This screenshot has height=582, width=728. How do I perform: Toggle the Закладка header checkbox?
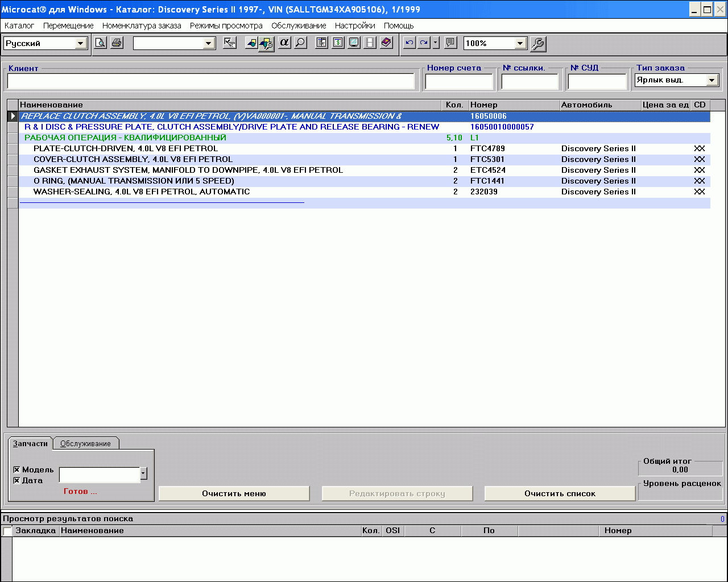click(7, 531)
